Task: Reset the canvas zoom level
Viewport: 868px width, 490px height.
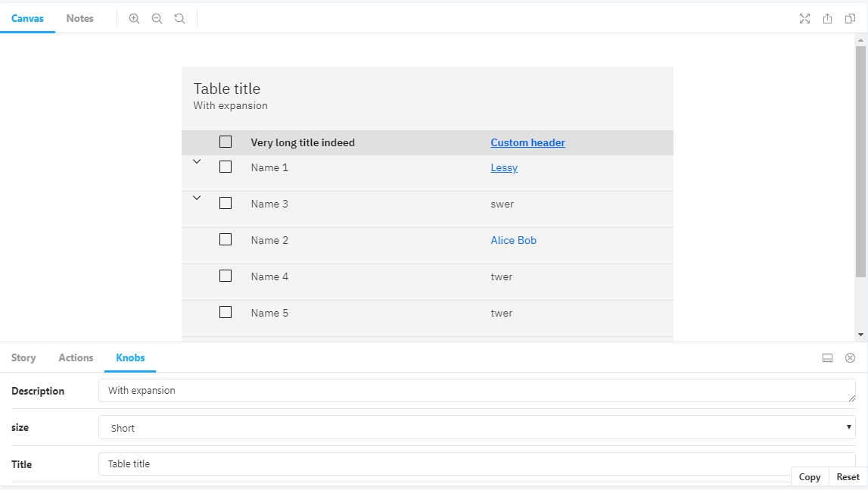Action: click(179, 18)
